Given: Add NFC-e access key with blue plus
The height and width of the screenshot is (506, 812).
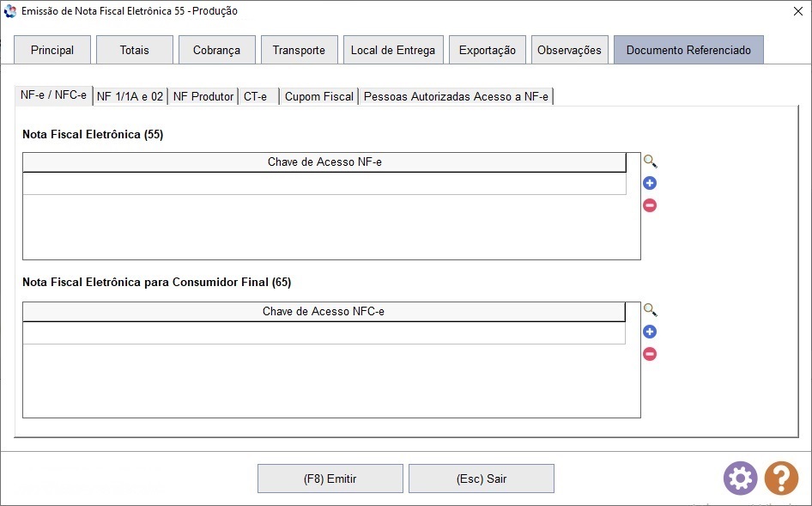Looking at the screenshot, I should tap(650, 332).
